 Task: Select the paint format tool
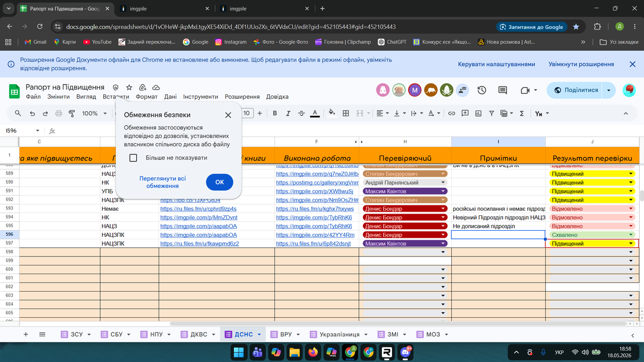[71, 114]
